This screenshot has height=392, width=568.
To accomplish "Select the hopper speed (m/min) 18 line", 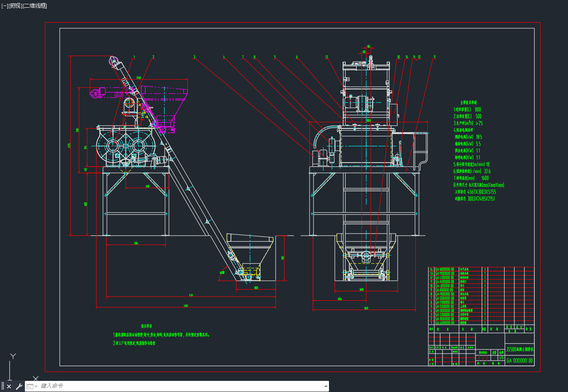I will (x=472, y=164).
